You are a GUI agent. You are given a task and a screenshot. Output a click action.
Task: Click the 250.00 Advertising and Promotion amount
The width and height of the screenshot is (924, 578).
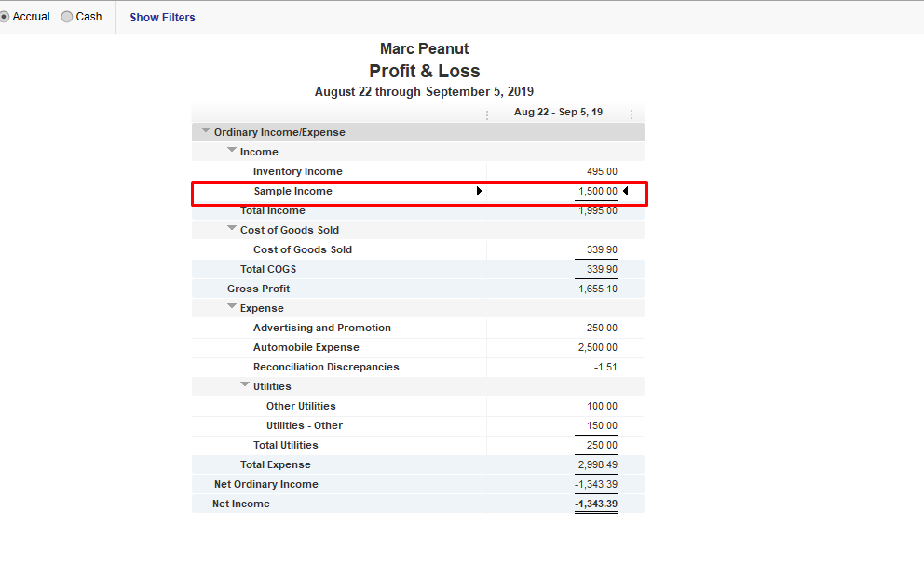pyautogui.click(x=602, y=328)
